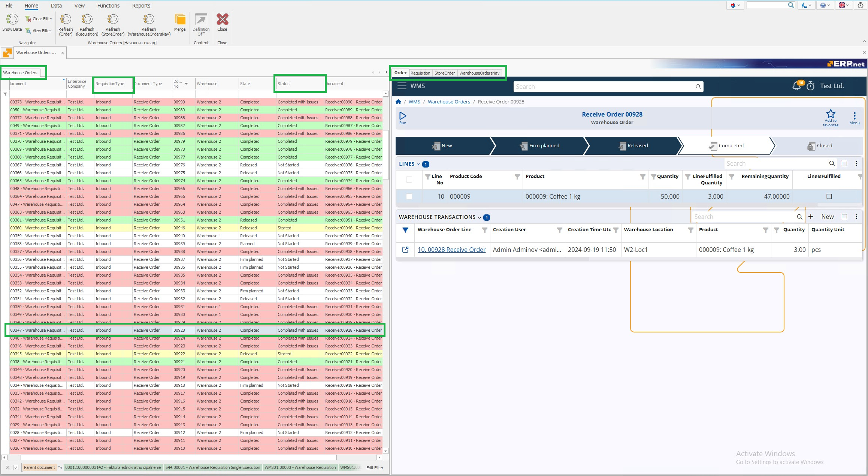
Task: Click the Definition Of context icon
Action: 201,19
